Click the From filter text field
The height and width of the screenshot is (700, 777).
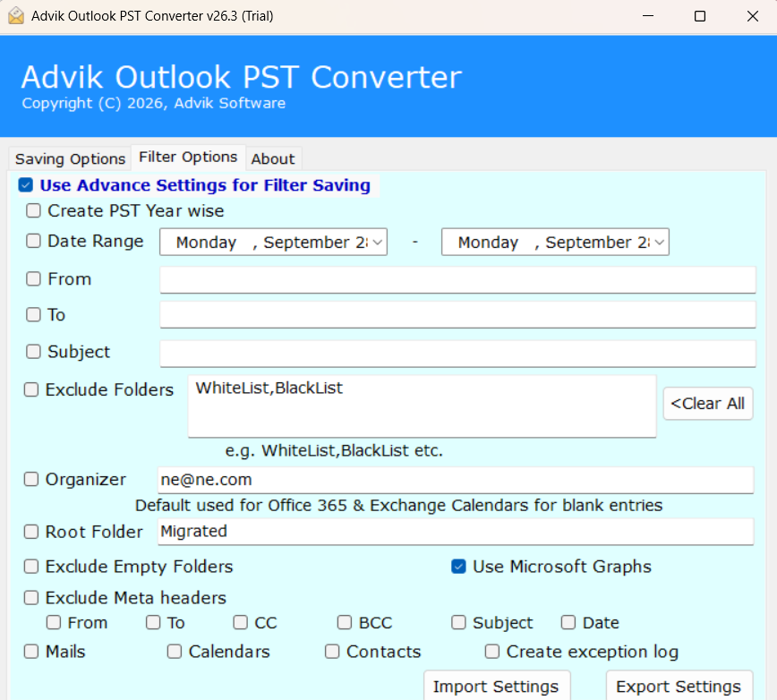[x=458, y=279]
